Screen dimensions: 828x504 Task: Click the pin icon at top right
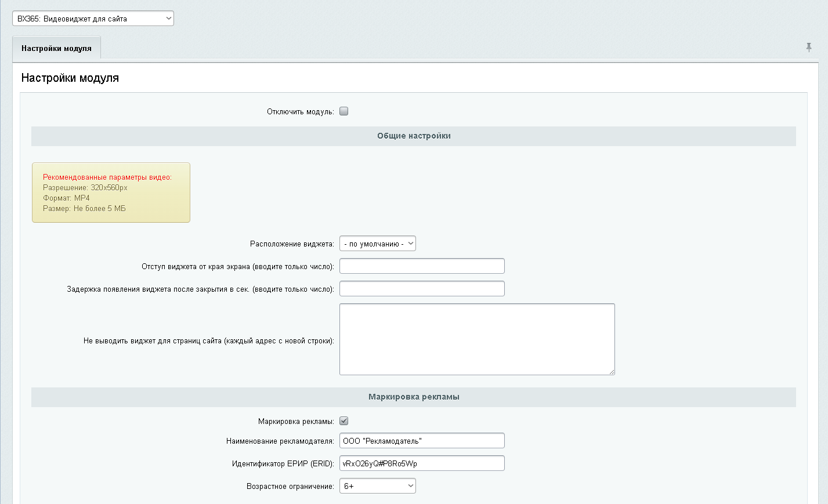(x=808, y=48)
